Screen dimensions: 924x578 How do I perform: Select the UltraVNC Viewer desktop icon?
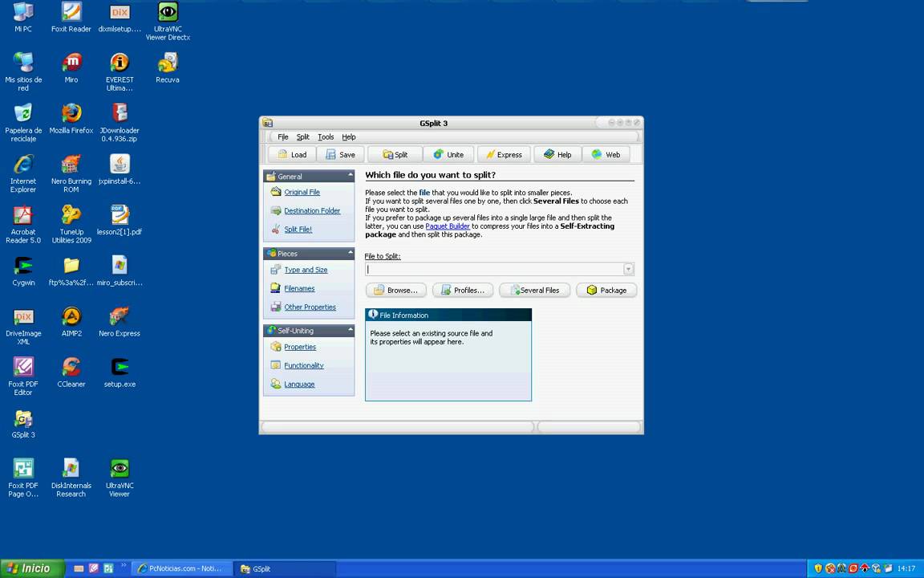pyautogui.click(x=120, y=478)
